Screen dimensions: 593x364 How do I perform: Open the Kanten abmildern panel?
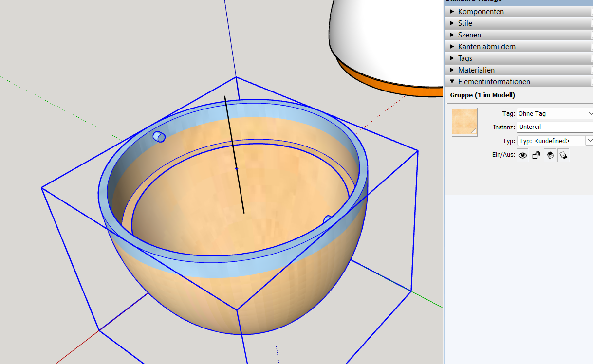[x=486, y=47]
